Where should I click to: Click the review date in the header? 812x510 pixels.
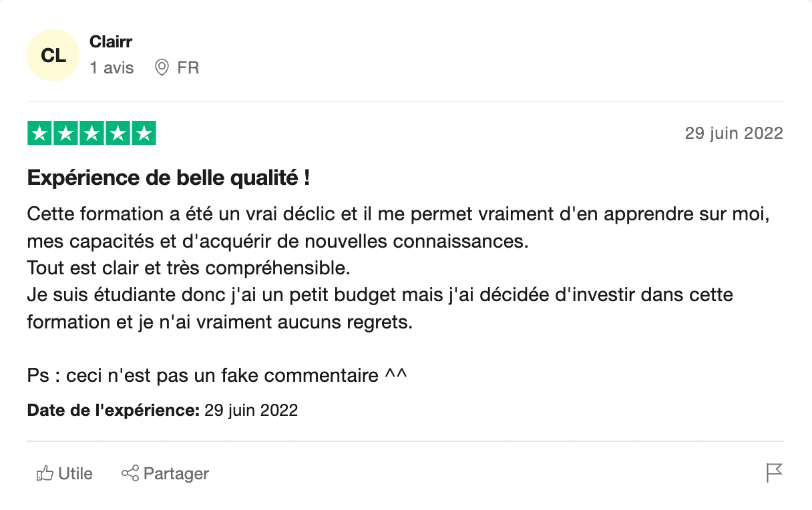click(x=733, y=133)
